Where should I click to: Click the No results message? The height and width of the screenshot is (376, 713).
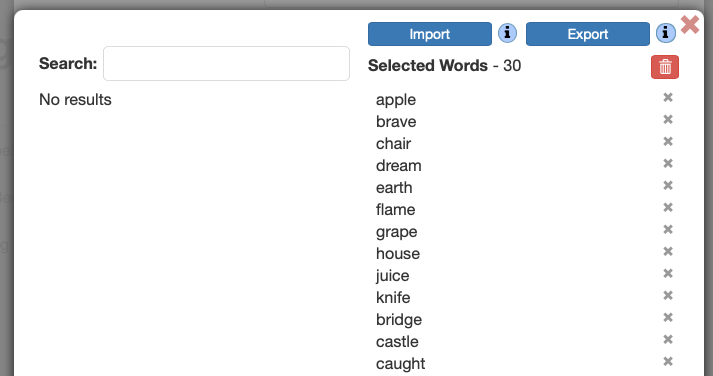pos(75,100)
